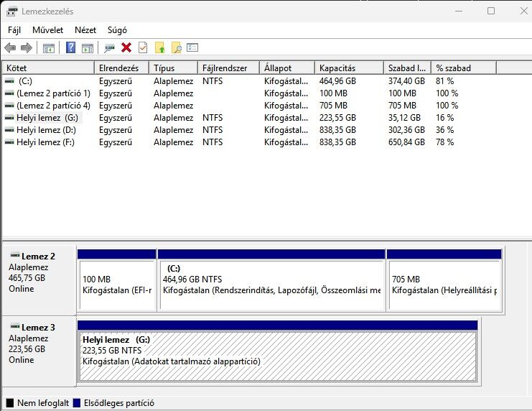Viewport: 532px width, 411px height.
Task: Click the 464,96 GB capacity cell
Action: [337, 81]
